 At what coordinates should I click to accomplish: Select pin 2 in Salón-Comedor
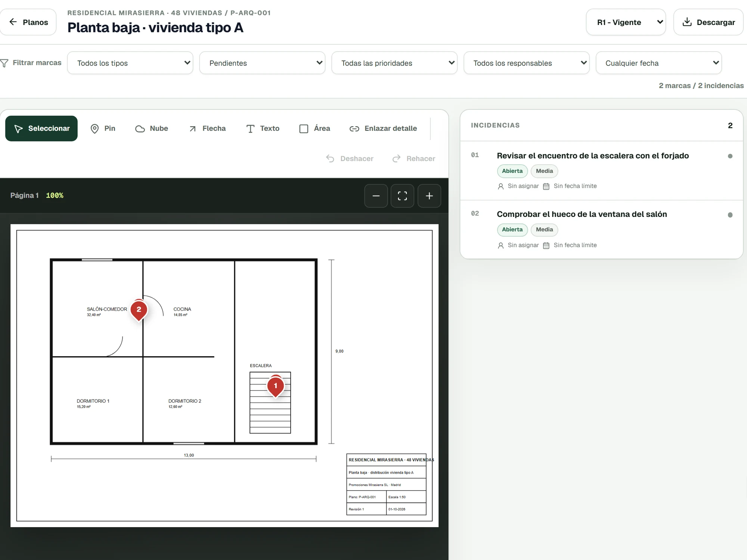(139, 310)
